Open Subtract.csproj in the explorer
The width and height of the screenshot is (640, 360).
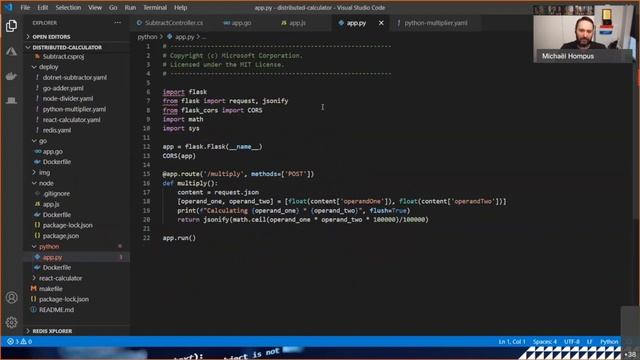(x=63, y=56)
